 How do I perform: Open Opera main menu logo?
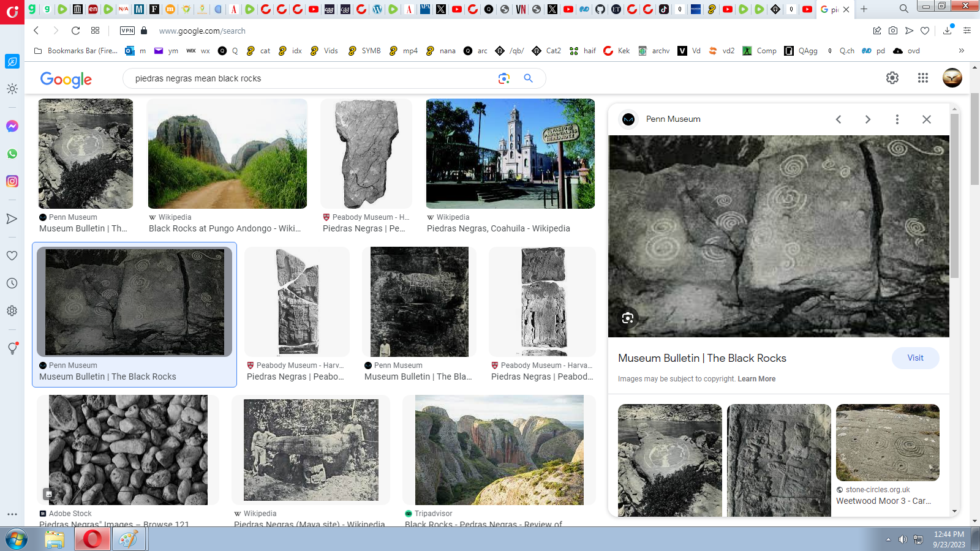pos(12,12)
